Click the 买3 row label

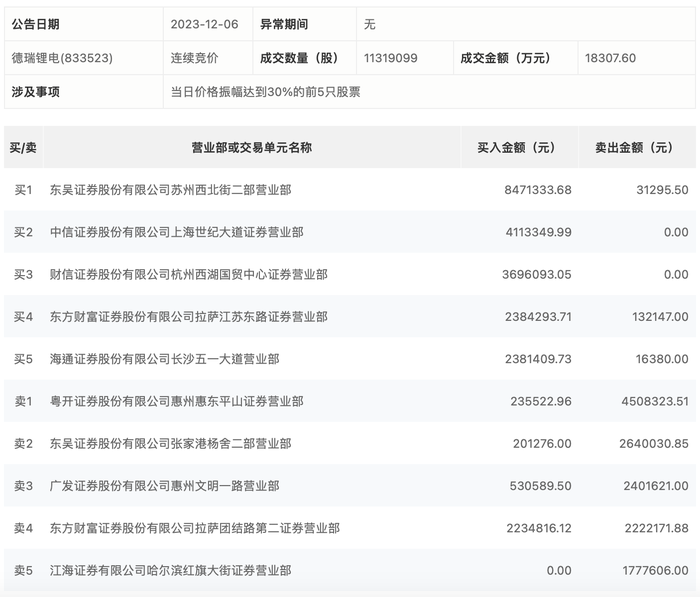pos(23,274)
